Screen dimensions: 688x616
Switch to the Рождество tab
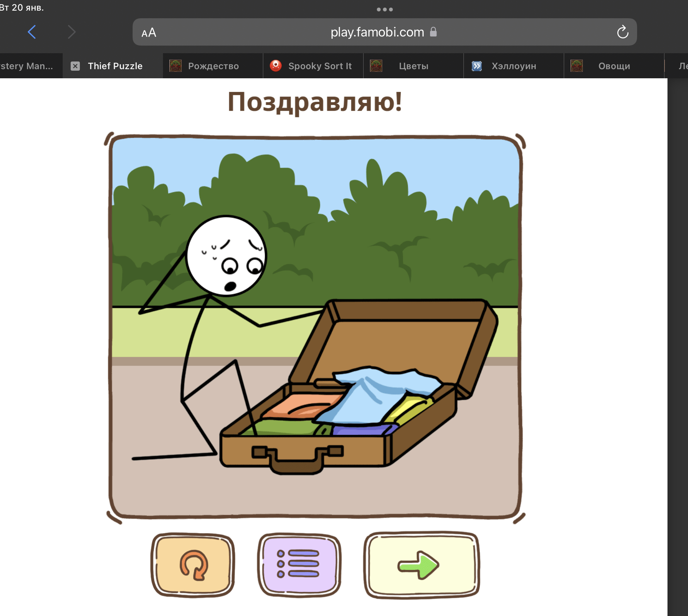point(213,66)
